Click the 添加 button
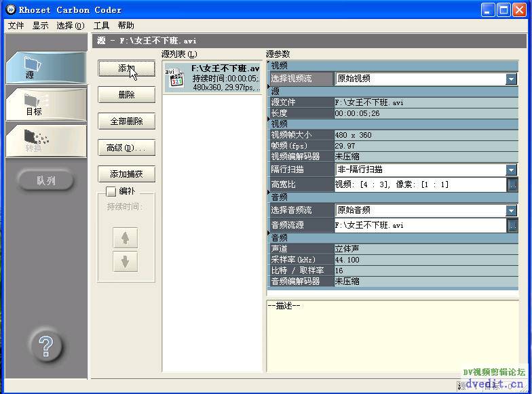 (x=126, y=68)
